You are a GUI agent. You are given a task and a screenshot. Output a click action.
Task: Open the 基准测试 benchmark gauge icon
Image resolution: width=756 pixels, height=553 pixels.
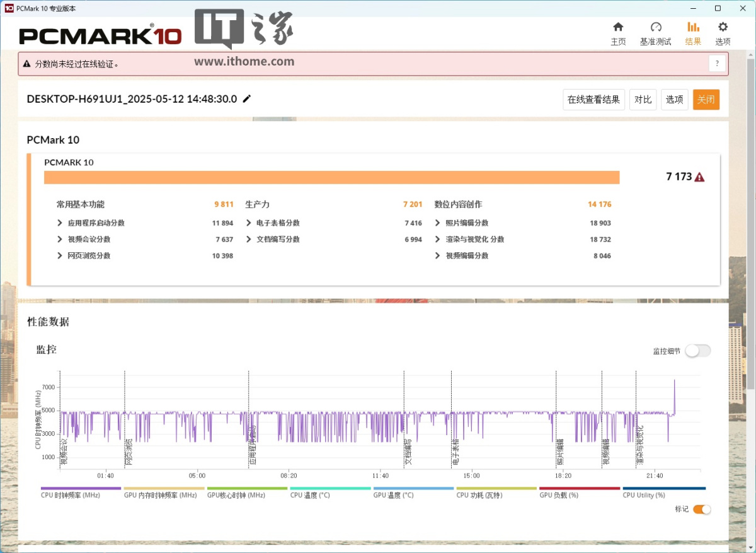tap(655, 27)
